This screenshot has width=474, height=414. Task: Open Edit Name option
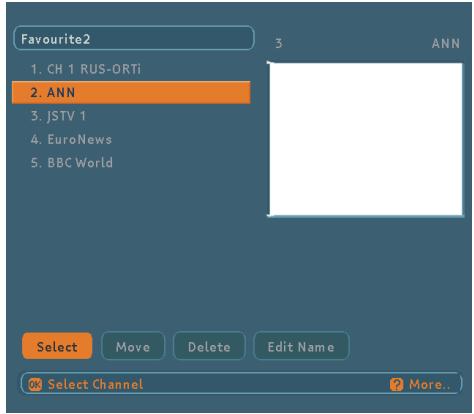click(x=301, y=346)
